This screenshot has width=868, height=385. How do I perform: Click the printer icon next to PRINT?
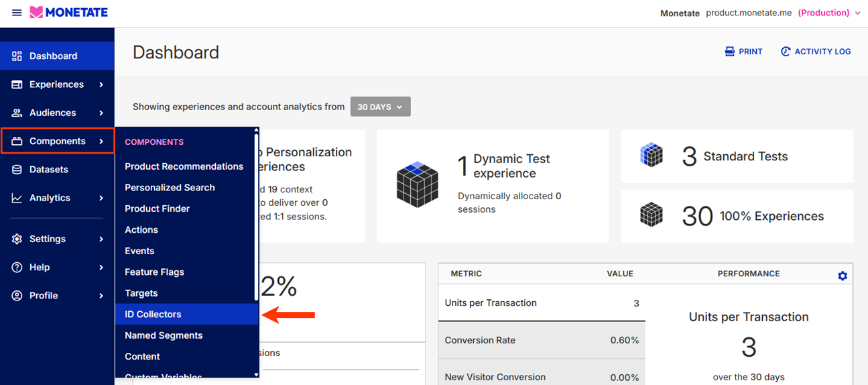730,52
